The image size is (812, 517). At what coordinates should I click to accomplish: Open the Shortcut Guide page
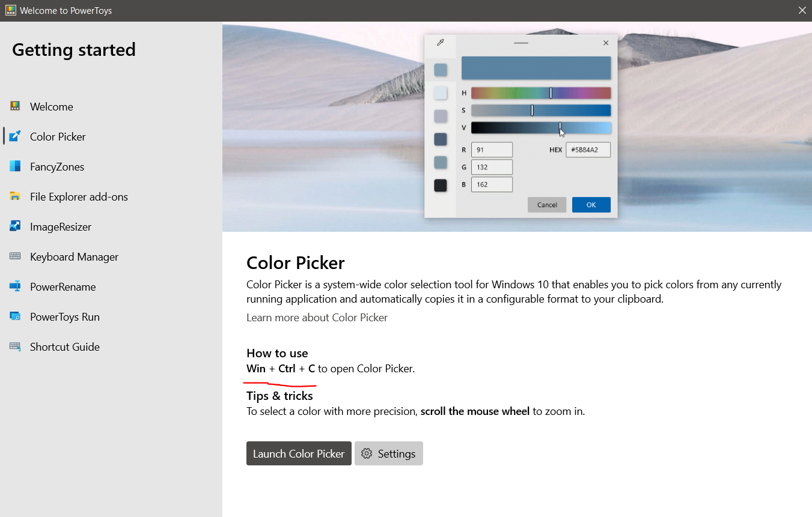tap(64, 346)
